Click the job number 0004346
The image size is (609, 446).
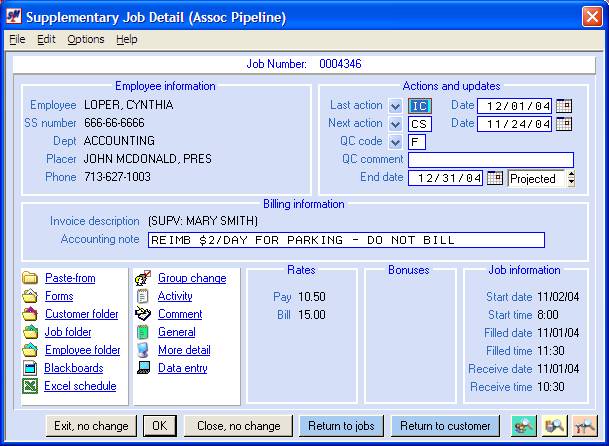point(340,64)
